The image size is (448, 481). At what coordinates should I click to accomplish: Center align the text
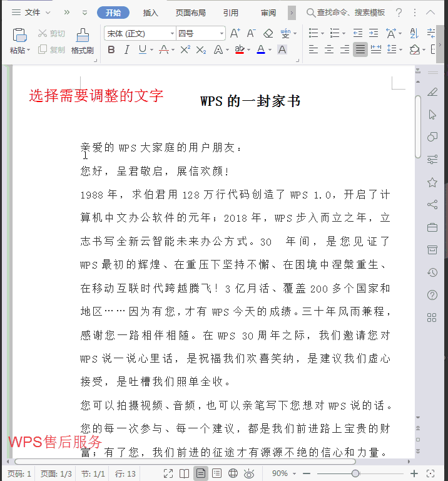coord(329,49)
